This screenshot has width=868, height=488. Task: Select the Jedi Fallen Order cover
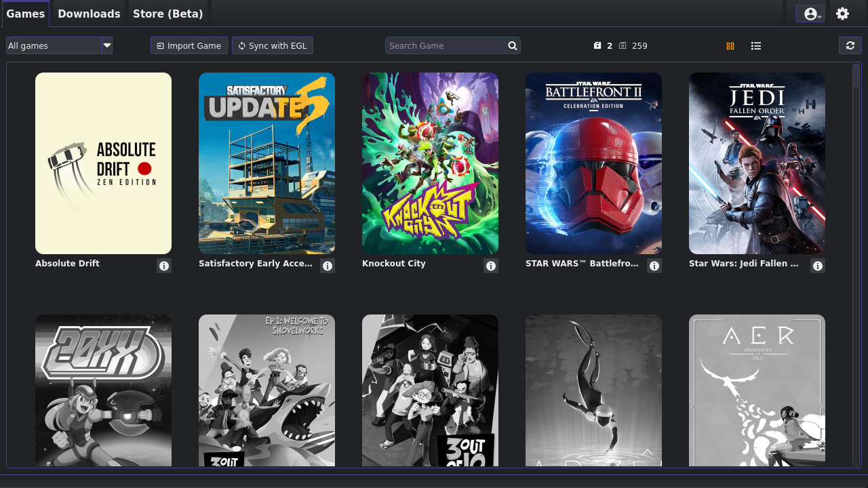757,163
